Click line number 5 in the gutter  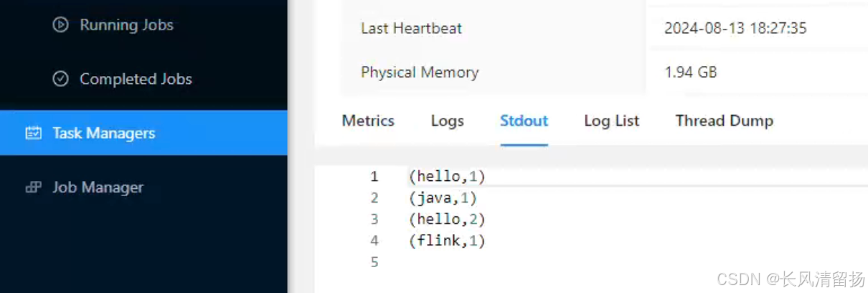[x=374, y=263]
